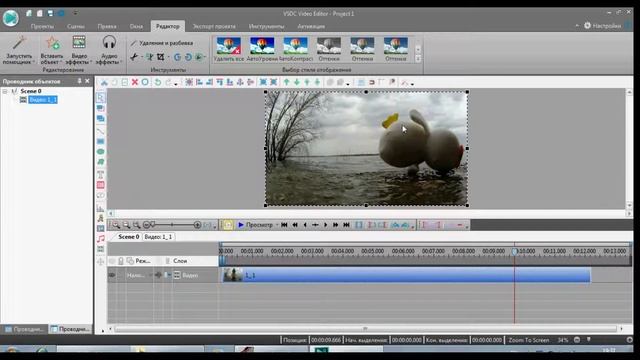
Task: Select the audio music-note tool
Action: tap(100, 239)
